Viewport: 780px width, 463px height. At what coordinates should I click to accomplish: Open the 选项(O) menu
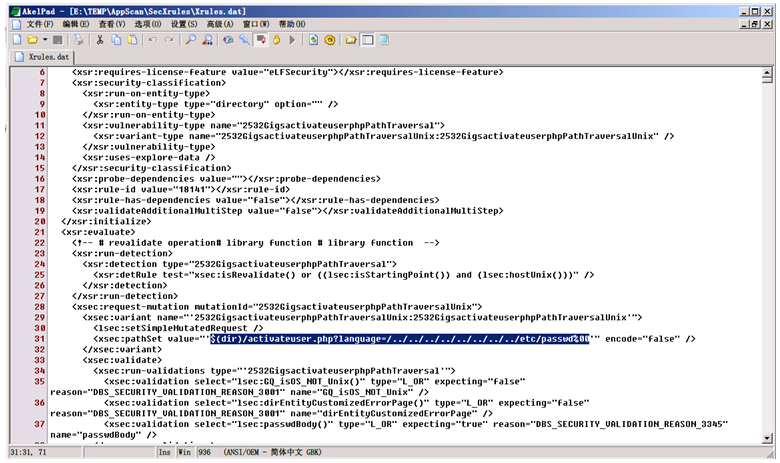coord(147,24)
